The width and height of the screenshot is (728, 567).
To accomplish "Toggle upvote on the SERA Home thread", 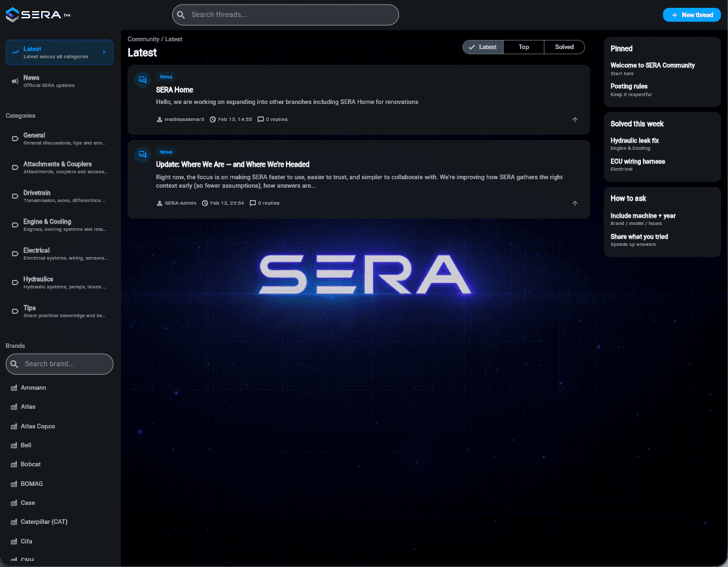I will click(574, 119).
